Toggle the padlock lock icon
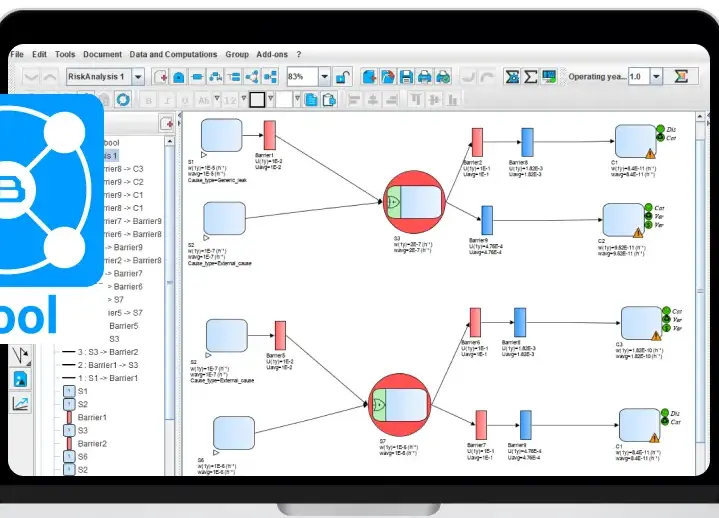Screen dimensions: 719x518 343,77
